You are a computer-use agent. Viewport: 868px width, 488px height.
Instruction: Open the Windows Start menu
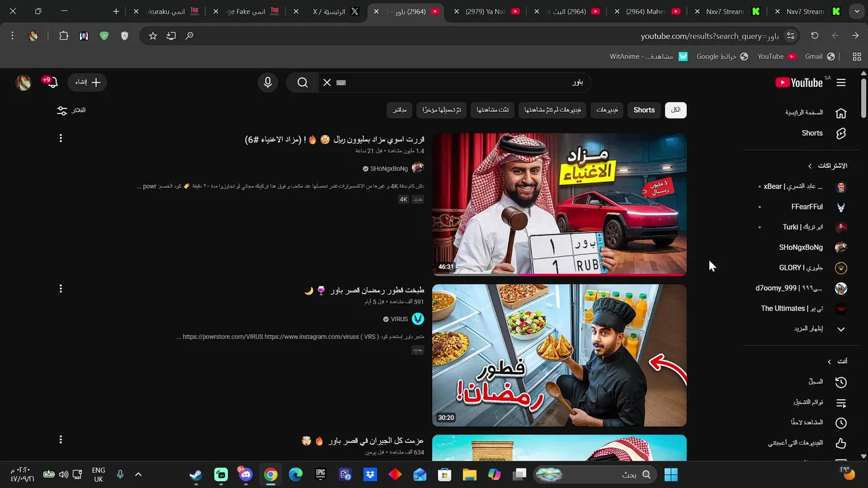pos(671,474)
